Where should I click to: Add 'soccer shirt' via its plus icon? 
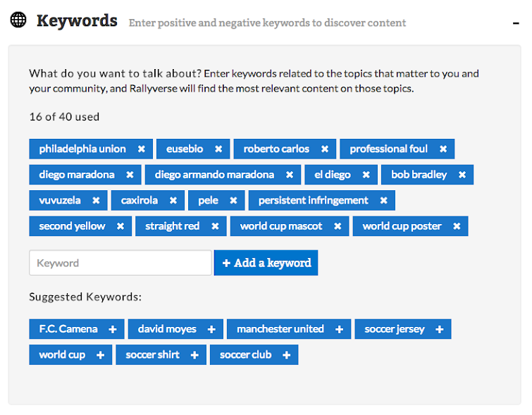[194, 355]
